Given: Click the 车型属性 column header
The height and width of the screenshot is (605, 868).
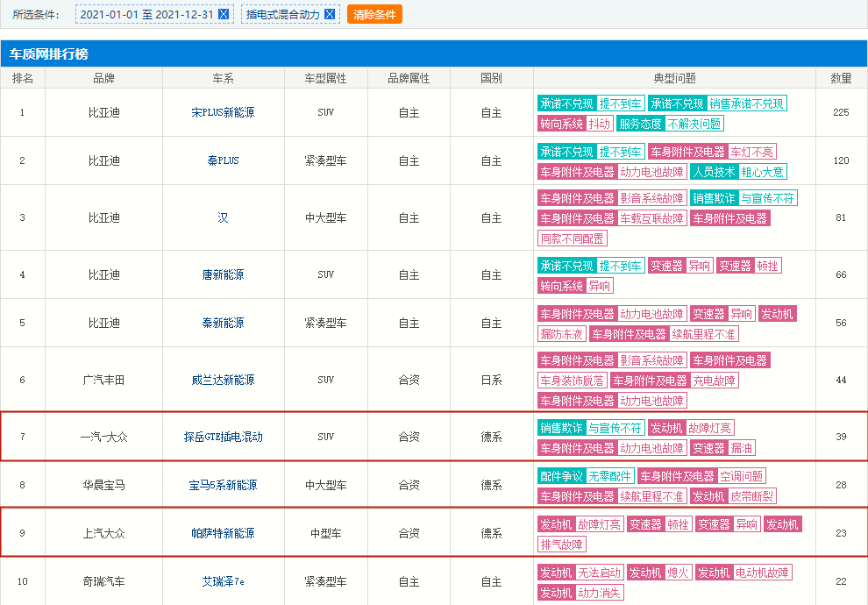Looking at the screenshot, I should click(x=325, y=78).
